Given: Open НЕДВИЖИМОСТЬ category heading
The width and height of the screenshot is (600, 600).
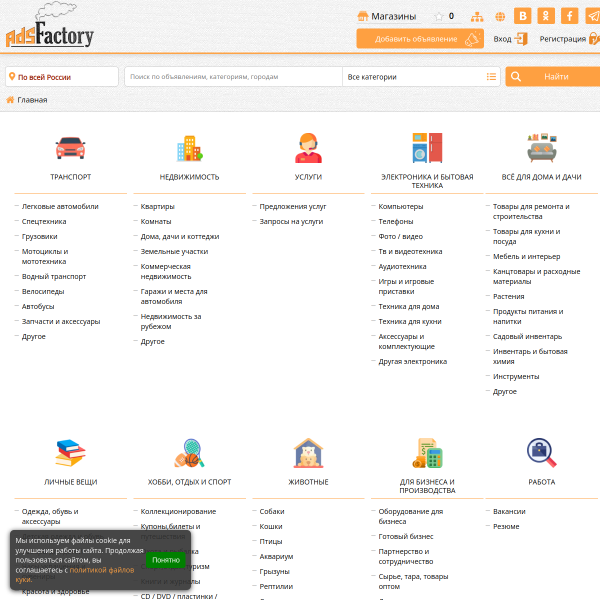Looking at the screenshot, I should coord(189,177).
